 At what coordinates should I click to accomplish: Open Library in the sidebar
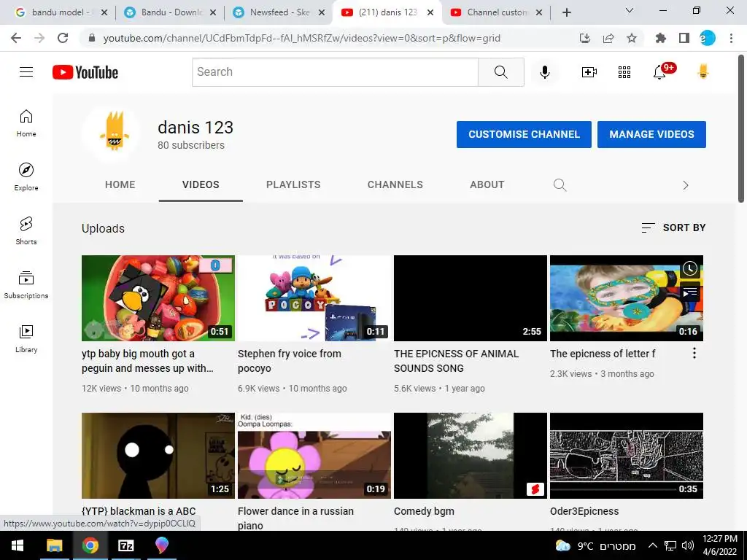pos(26,338)
